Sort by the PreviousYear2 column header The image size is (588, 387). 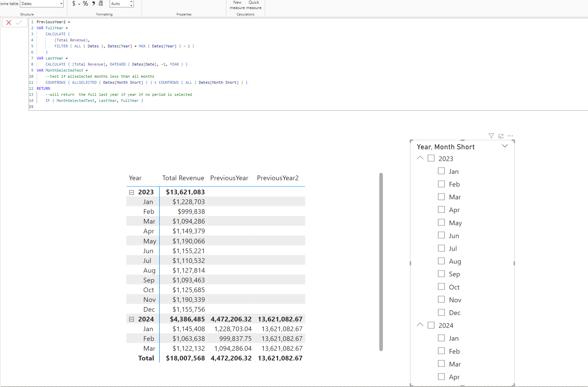278,178
